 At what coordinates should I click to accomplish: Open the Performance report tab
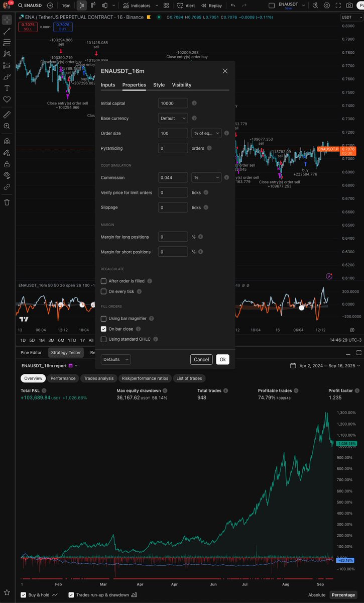point(63,378)
